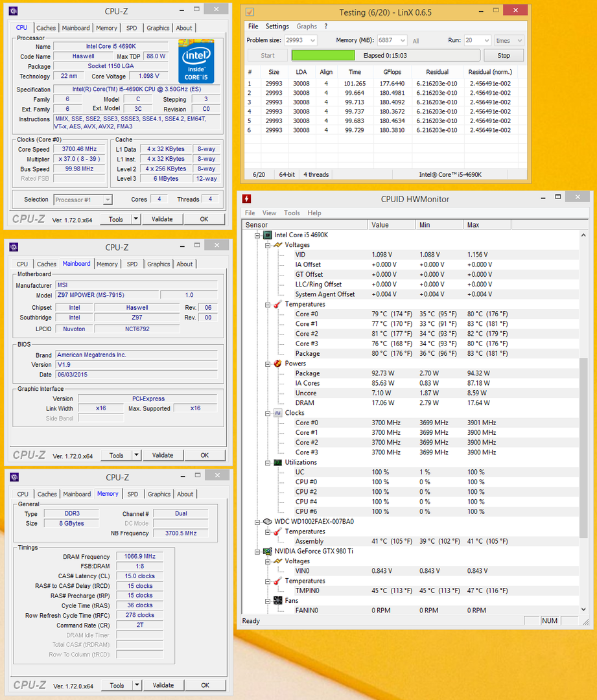Open the Settings menu in LinX
This screenshot has width=597, height=700.
point(277,27)
